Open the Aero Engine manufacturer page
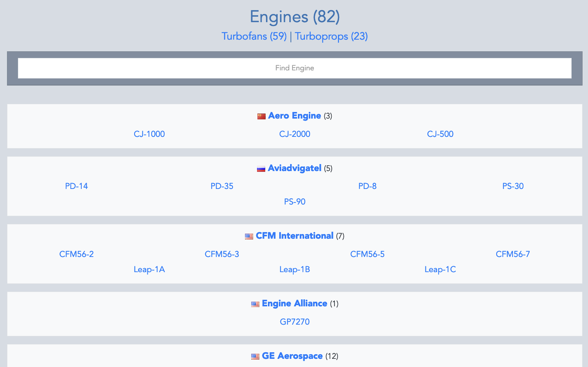The height and width of the screenshot is (367, 588). click(294, 115)
